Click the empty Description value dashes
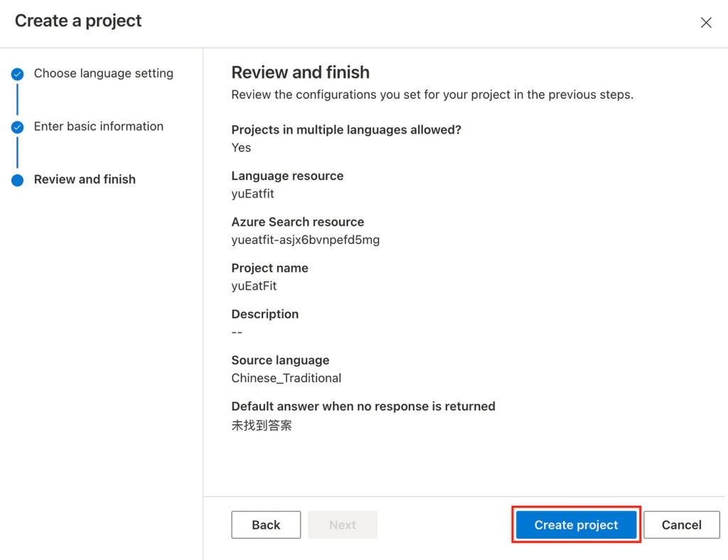Screen dimensions: 728x560 pos(237,332)
